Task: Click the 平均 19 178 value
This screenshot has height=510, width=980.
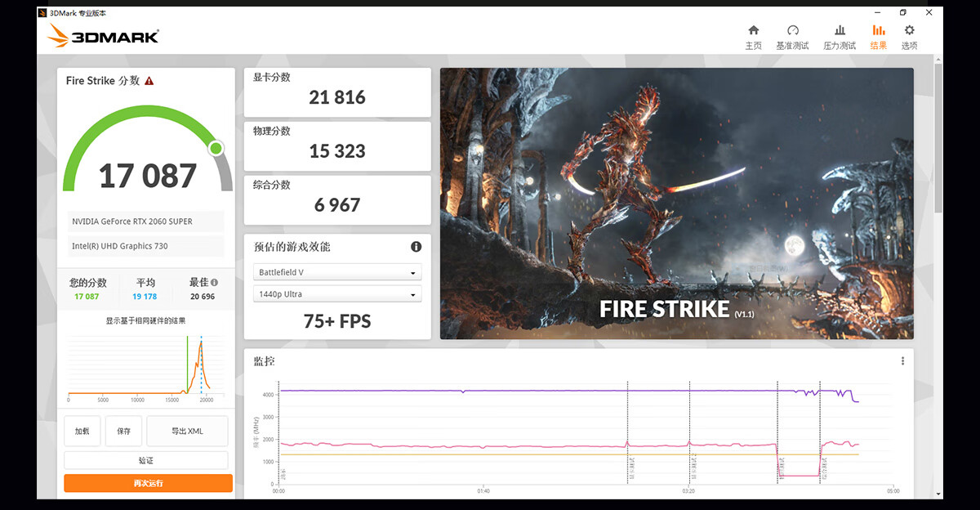Action: point(145,297)
